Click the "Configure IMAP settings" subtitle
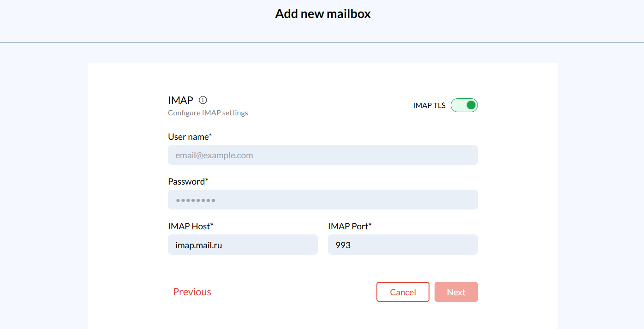Viewport: 644px width, 329px height. pyautogui.click(x=208, y=113)
